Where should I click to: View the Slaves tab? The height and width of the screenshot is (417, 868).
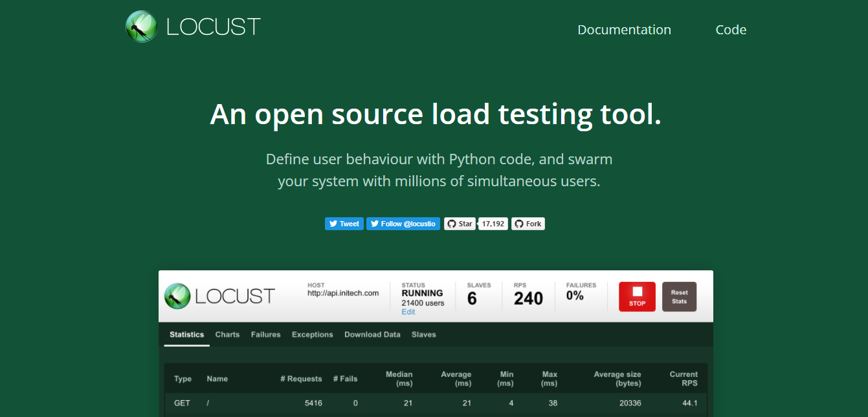click(424, 334)
